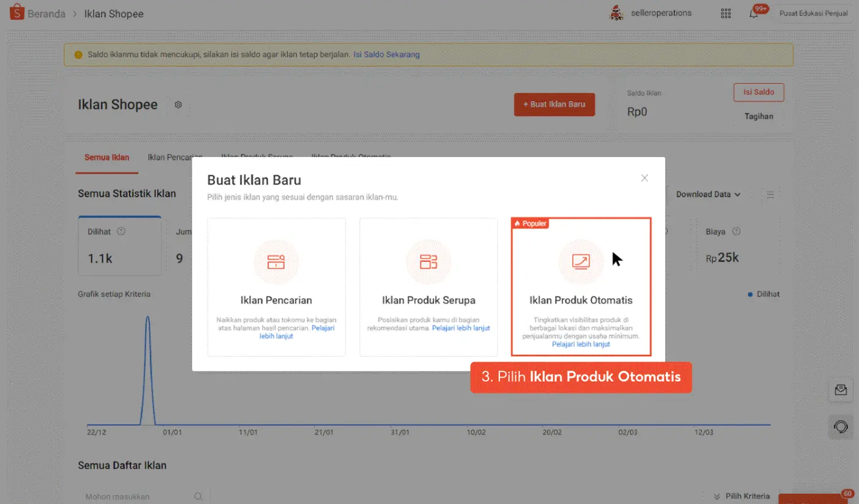Screen dimensions: 859x504
Task: Open the apps grid icon near notifications
Action: point(725,12)
